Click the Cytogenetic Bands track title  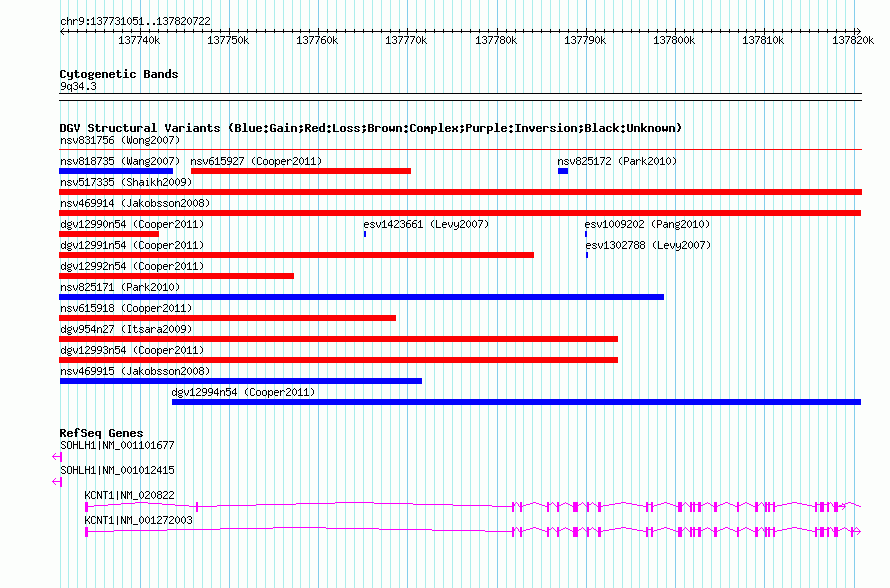[119, 74]
